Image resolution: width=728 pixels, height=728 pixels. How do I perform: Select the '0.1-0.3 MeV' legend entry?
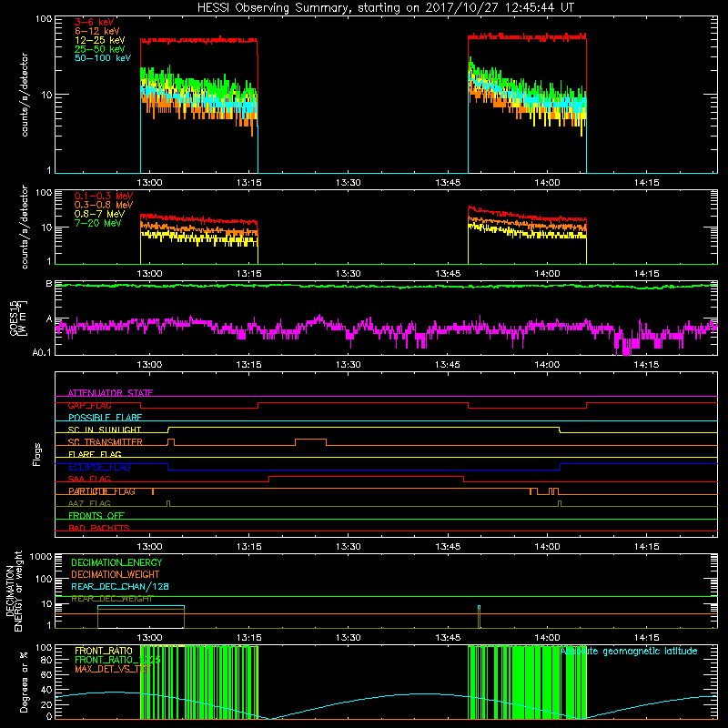pyautogui.click(x=104, y=197)
